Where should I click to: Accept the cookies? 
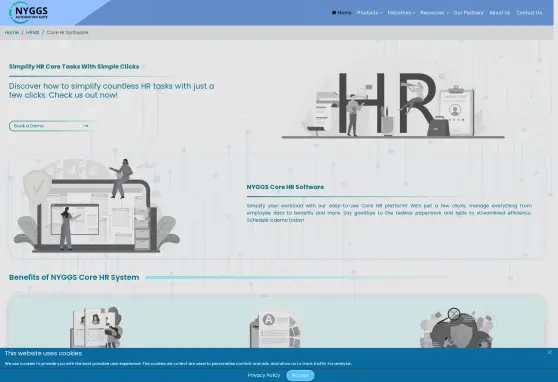300,375
